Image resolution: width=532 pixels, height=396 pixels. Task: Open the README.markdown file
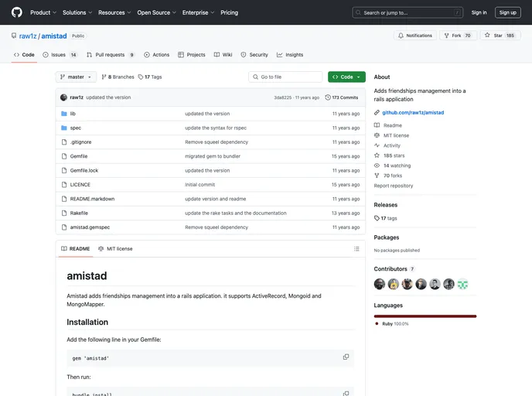coord(92,199)
